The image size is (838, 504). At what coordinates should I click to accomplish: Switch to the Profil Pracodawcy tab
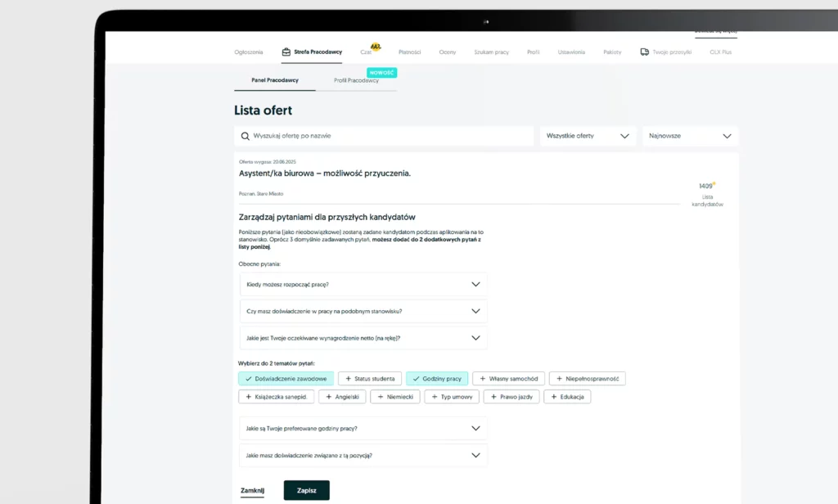click(x=356, y=80)
